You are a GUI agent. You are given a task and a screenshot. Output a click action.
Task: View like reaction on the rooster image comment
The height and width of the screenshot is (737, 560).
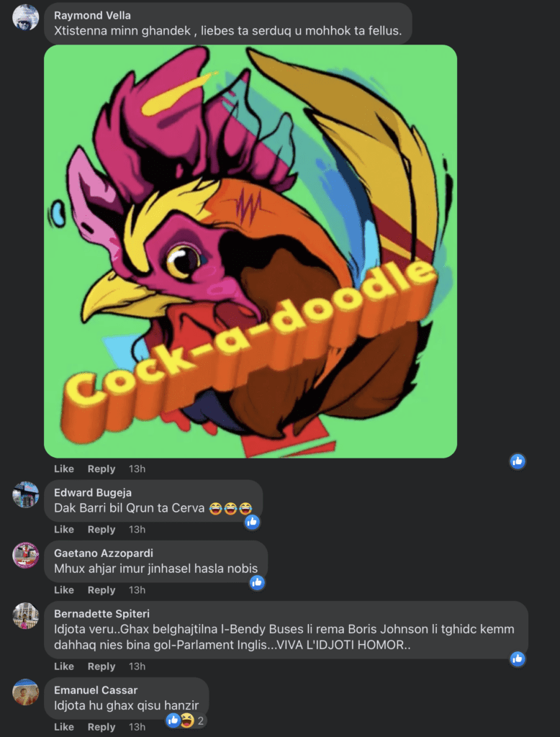click(x=518, y=461)
